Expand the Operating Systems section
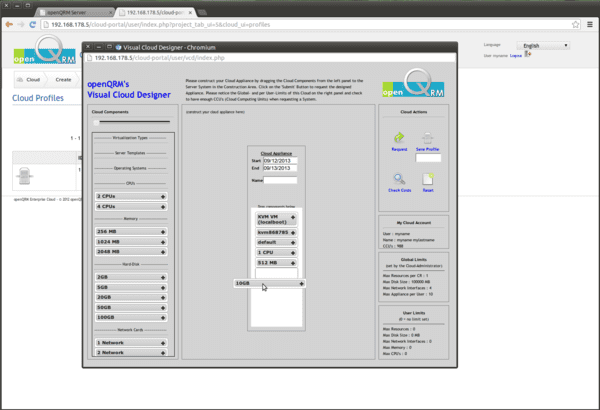The image size is (600, 410). 130,168
